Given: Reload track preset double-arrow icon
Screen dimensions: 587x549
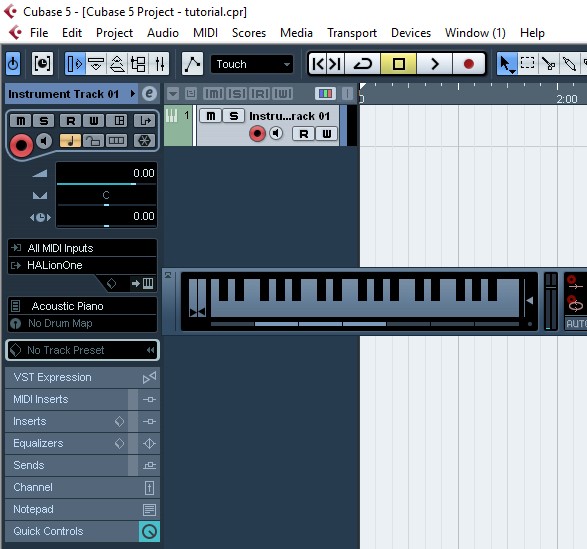Looking at the screenshot, I should point(150,350).
